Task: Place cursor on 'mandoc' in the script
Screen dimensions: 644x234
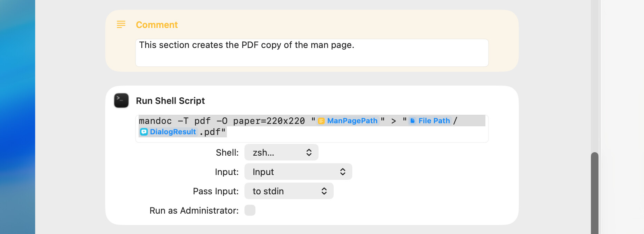Action: [x=155, y=121]
